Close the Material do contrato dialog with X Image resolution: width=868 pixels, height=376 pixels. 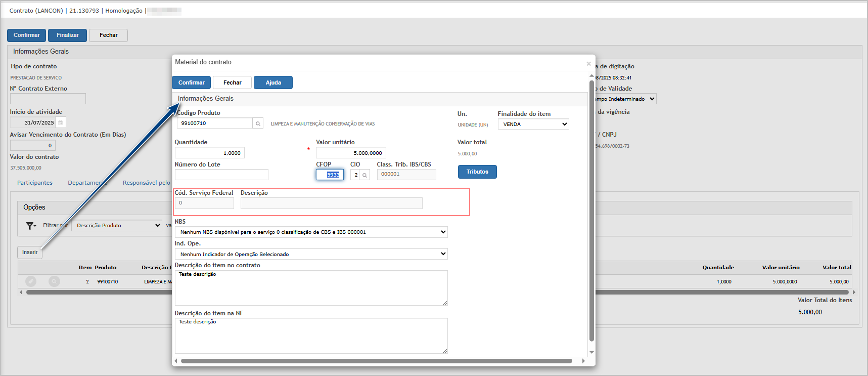tap(588, 63)
